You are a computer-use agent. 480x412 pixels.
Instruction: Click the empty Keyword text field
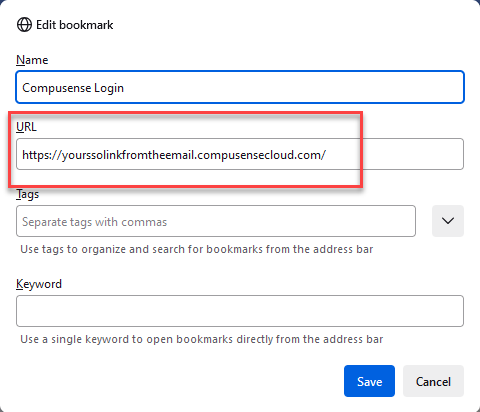tap(240, 311)
